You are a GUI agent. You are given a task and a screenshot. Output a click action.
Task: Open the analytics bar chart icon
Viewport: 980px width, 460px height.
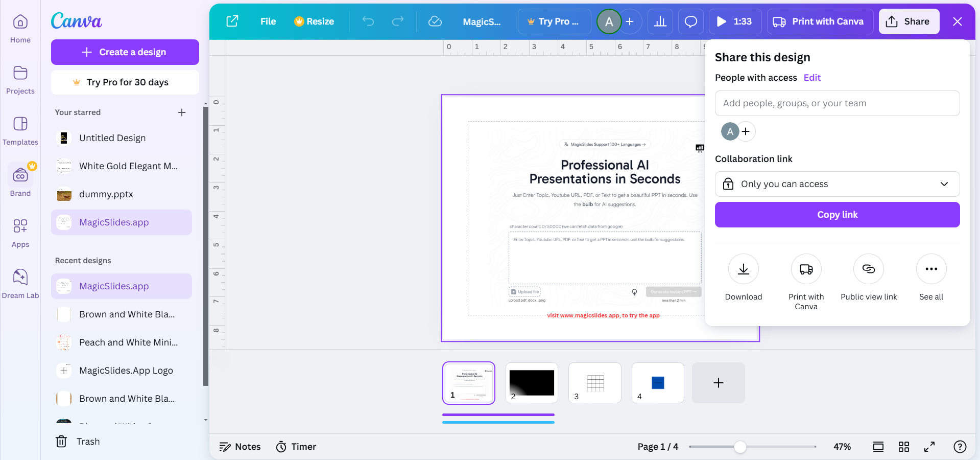click(x=660, y=21)
